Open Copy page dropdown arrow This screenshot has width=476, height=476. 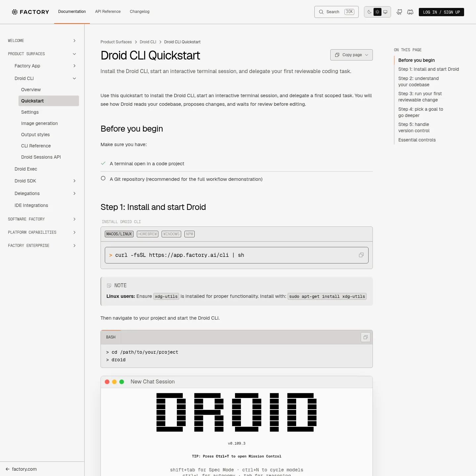[367, 55]
